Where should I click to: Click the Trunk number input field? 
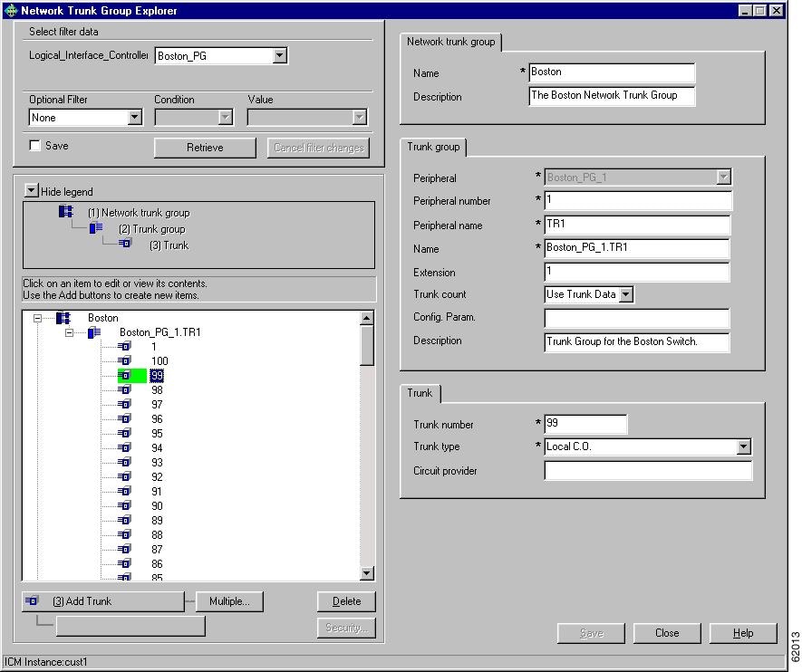pyautogui.click(x=585, y=424)
